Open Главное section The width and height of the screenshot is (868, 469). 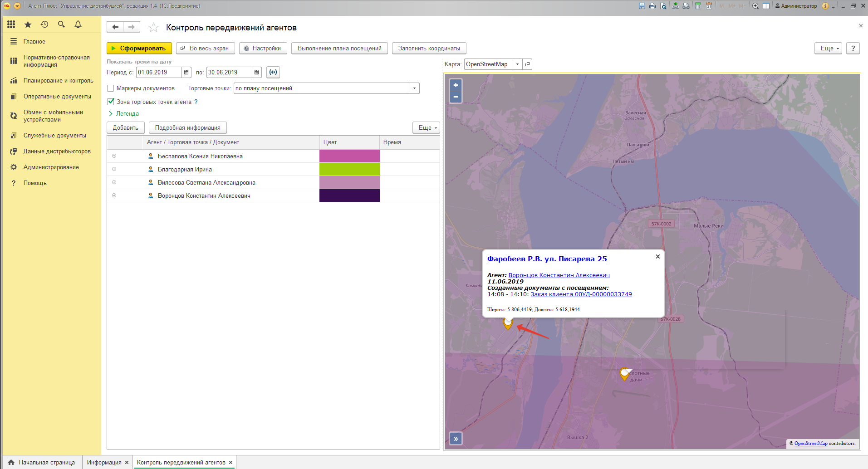coord(52,41)
